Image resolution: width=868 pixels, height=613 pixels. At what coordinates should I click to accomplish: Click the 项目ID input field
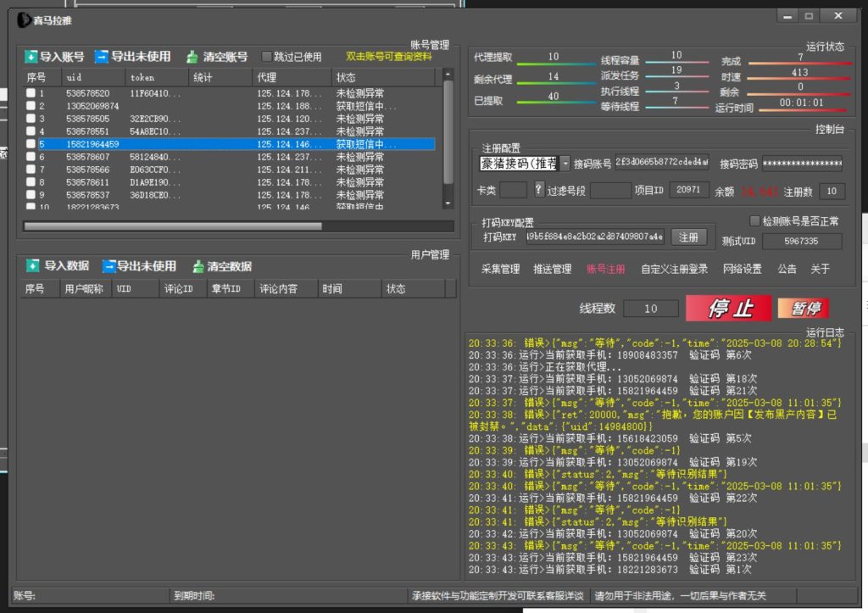[x=688, y=191]
